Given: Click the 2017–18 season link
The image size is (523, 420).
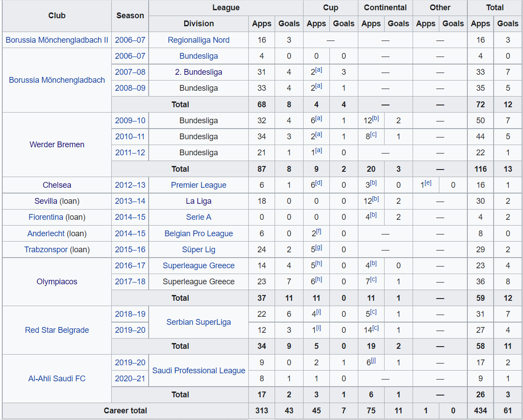Looking at the screenshot, I should 130,282.
